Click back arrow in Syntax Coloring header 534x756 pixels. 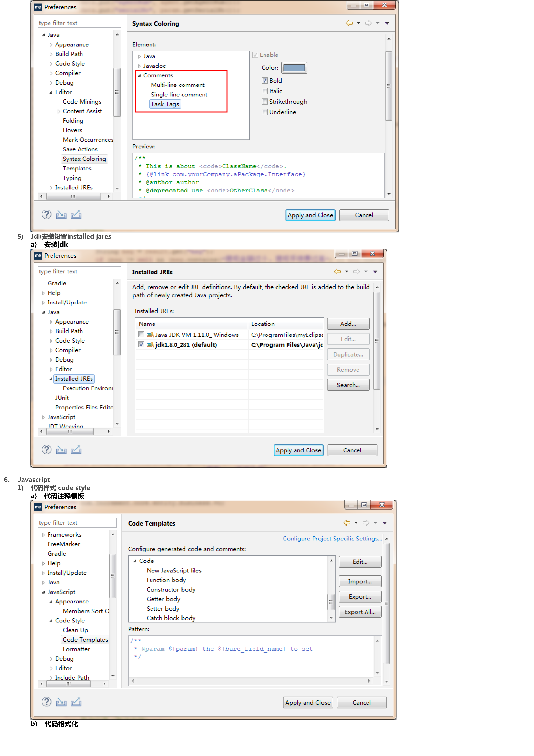click(349, 23)
